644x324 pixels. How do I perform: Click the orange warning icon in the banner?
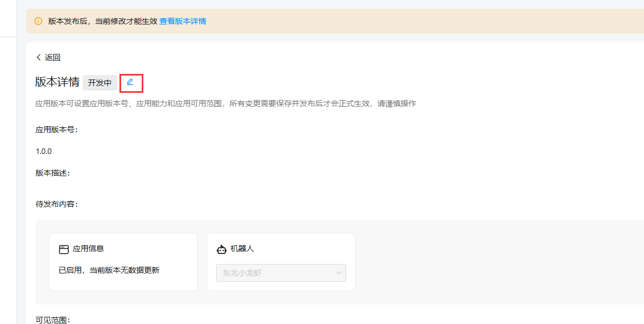point(38,21)
